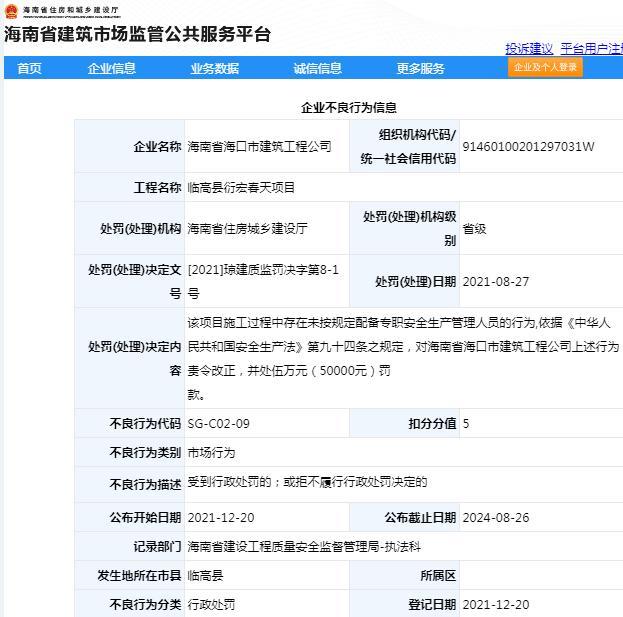Click the 所属区 label cell
This screenshot has height=617, width=623.
coord(404,575)
